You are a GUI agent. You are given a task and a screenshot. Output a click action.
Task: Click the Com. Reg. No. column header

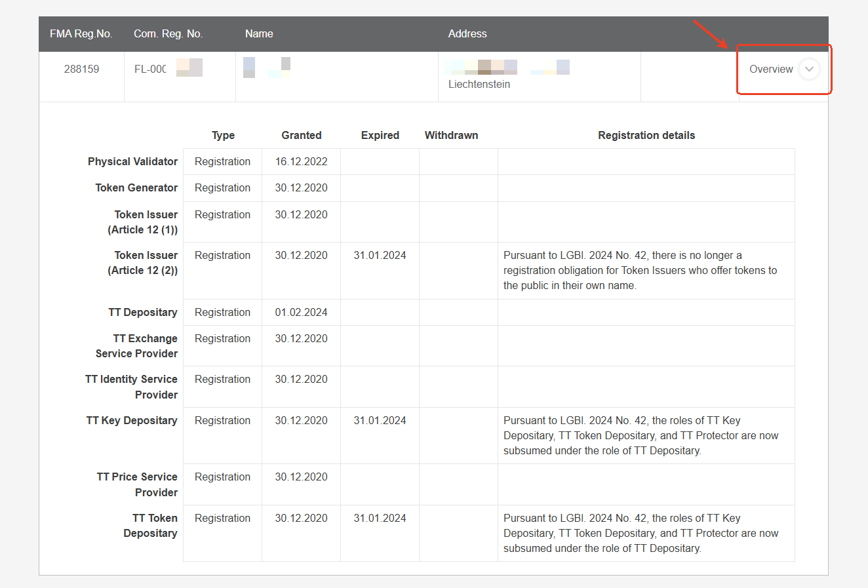[168, 34]
